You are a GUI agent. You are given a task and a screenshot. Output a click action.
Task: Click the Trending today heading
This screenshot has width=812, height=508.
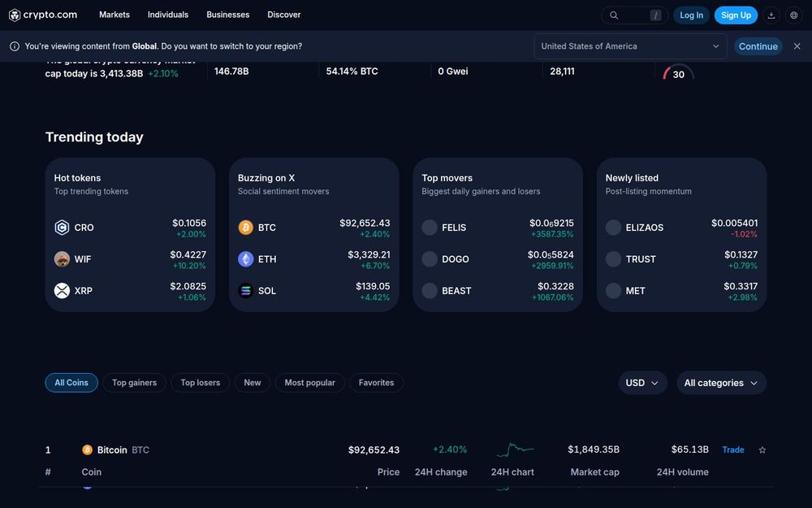(x=94, y=137)
